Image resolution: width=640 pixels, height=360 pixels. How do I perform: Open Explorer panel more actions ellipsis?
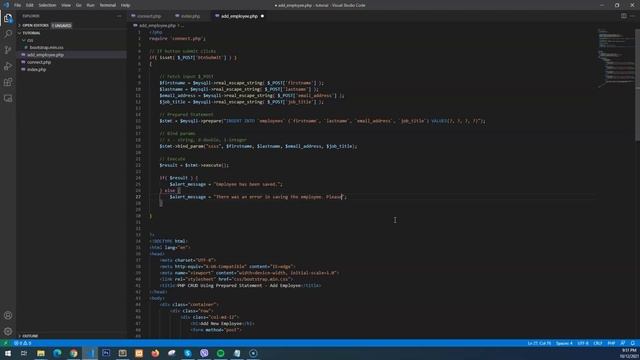click(119, 16)
